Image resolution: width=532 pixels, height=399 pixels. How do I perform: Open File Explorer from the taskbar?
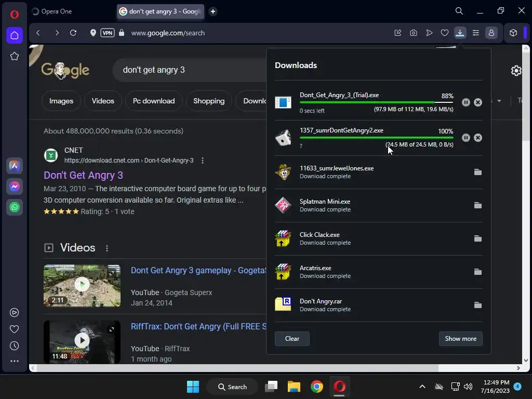pyautogui.click(x=294, y=387)
